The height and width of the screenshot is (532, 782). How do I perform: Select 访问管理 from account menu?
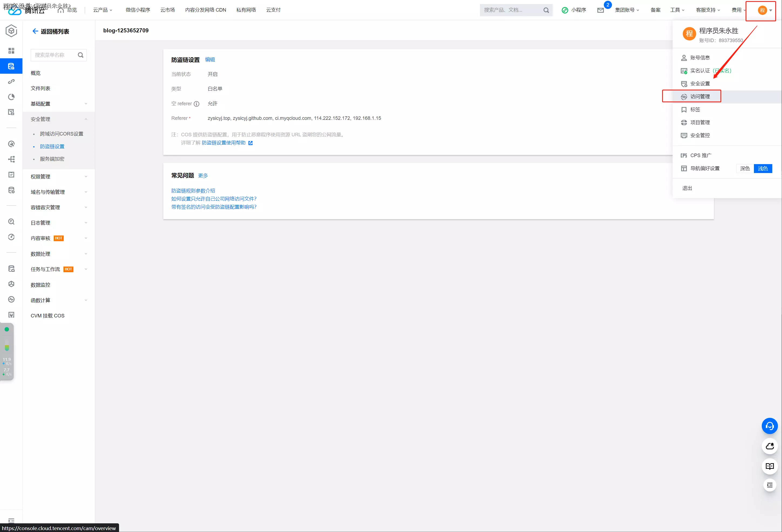coord(700,97)
